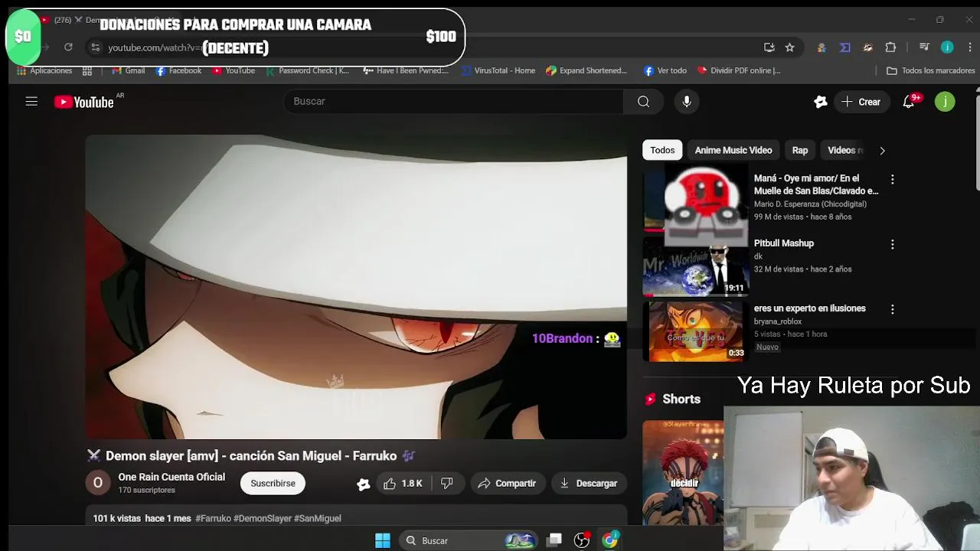Expand the Todos los marcadores folder
Screen dimensions: 980x551
click(930, 70)
